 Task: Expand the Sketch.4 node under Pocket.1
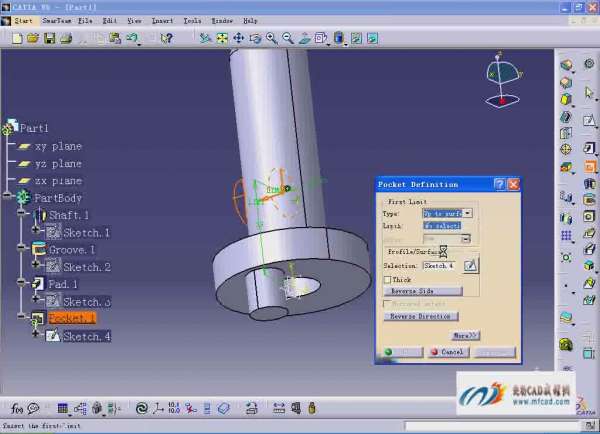(x=36, y=337)
